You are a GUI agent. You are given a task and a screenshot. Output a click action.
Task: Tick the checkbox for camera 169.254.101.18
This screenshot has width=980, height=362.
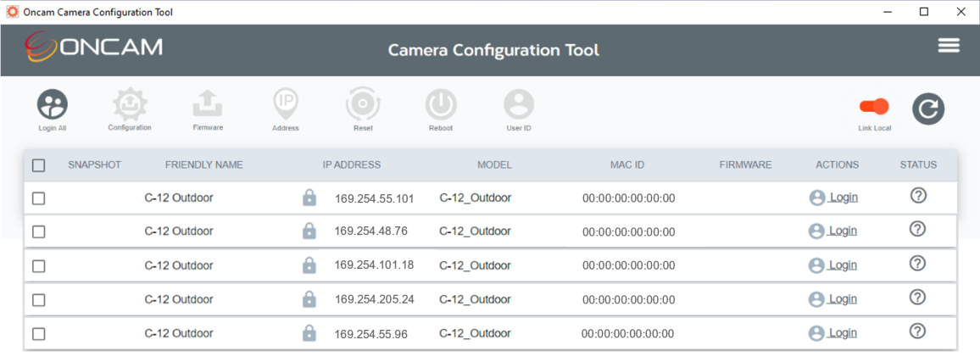[x=39, y=265]
